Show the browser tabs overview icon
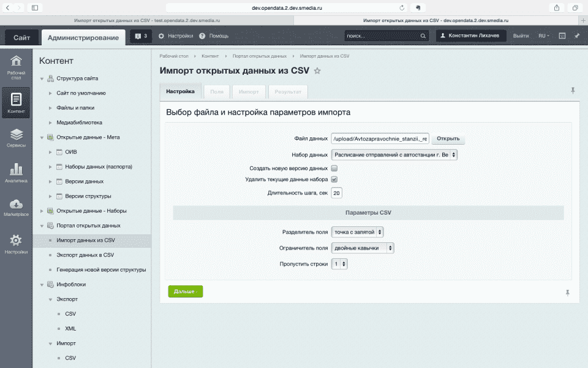 click(575, 7)
